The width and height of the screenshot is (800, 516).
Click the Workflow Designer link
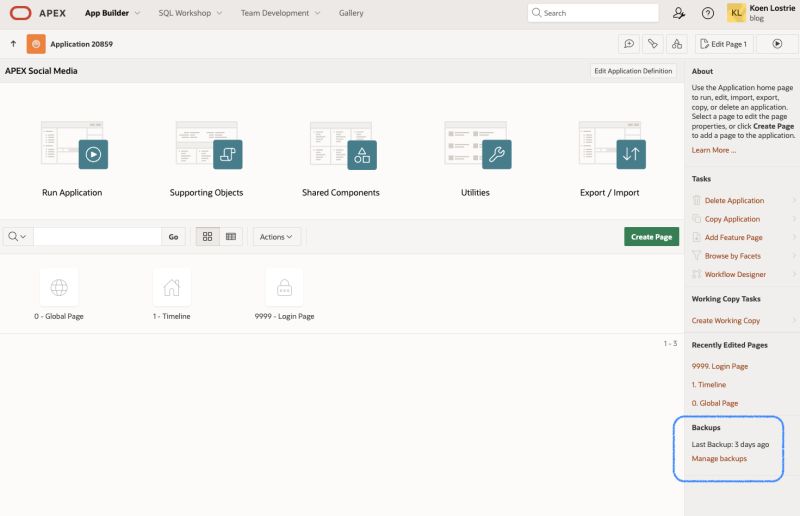pyautogui.click(x=735, y=274)
